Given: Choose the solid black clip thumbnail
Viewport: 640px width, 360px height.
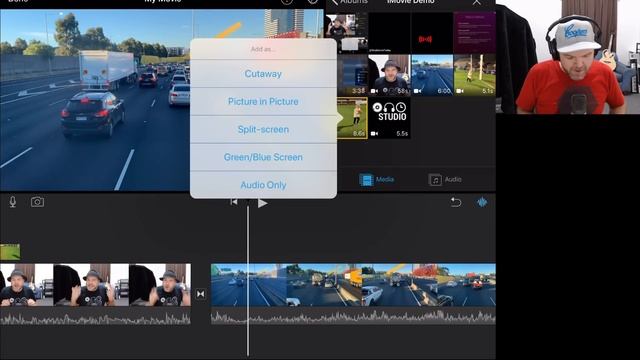Looking at the screenshot, I should 390,33.
